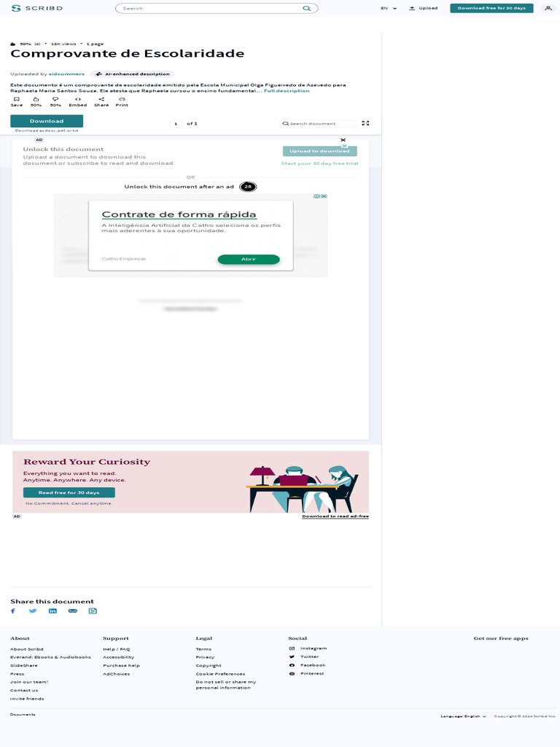Open SlideShare footer link
560x747 pixels.
(24, 665)
